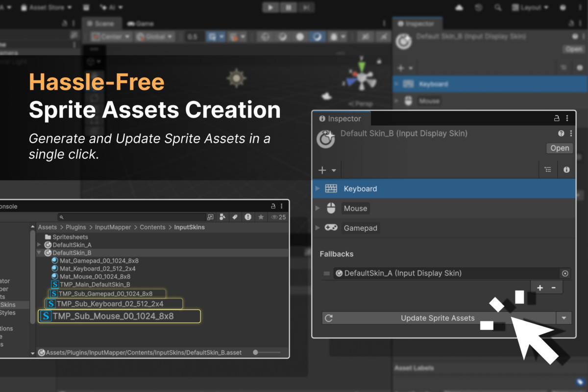
Task: Click the info icon in Inspector toolbar
Action: tap(566, 170)
